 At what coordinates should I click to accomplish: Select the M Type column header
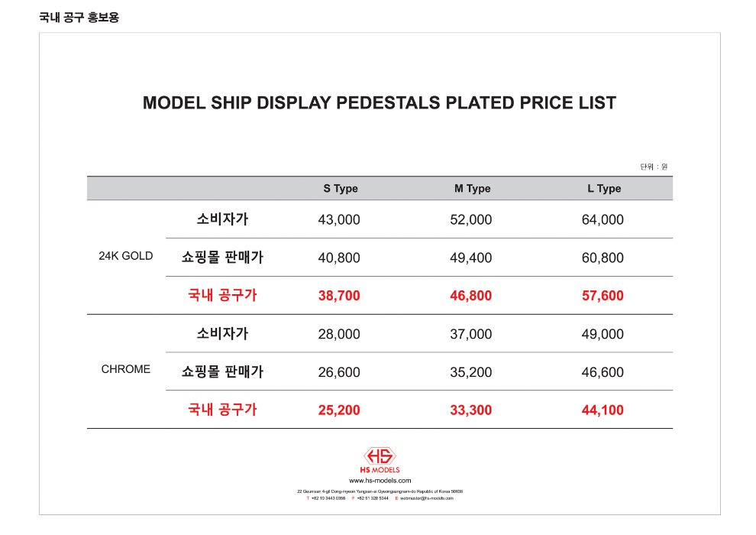pos(473,189)
